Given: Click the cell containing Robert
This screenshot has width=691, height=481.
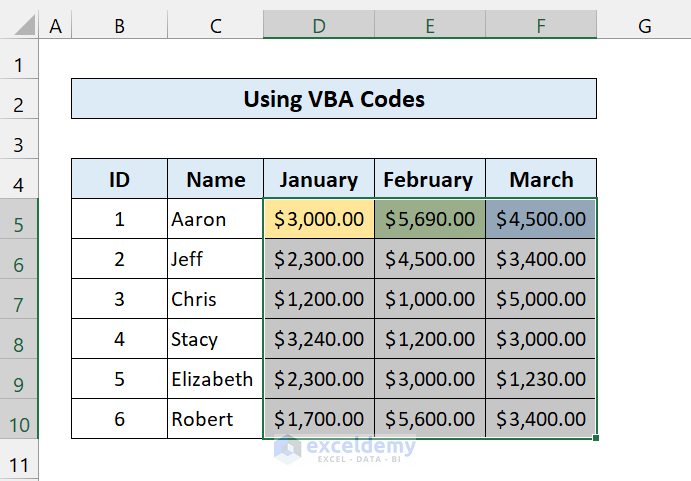Looking at the screenshot, I should pos(215,419).
